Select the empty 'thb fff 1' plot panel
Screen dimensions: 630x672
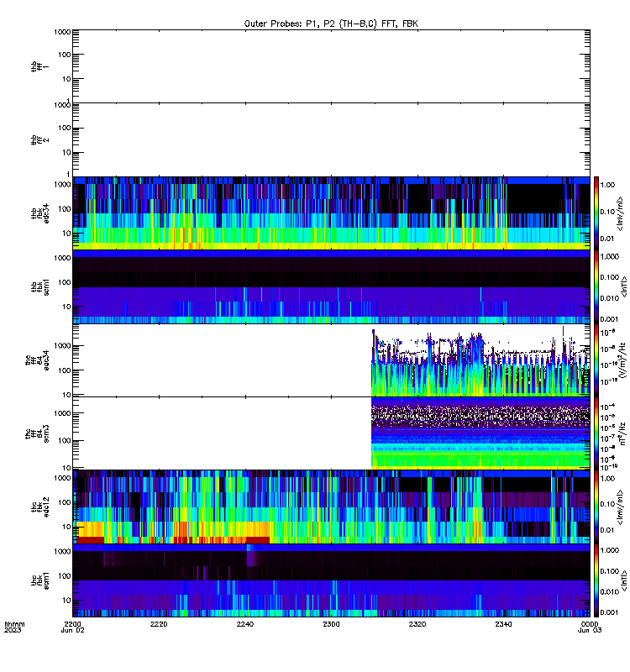331,66
